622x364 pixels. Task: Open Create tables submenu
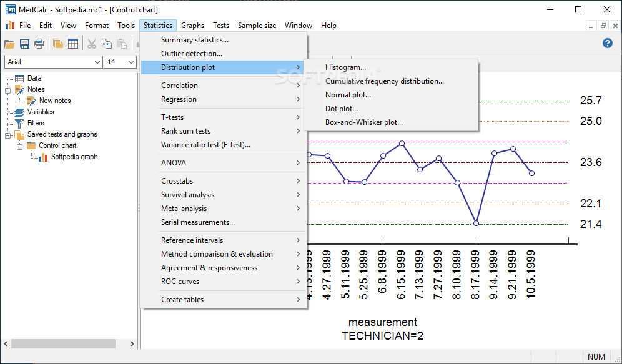coord(224,300)
